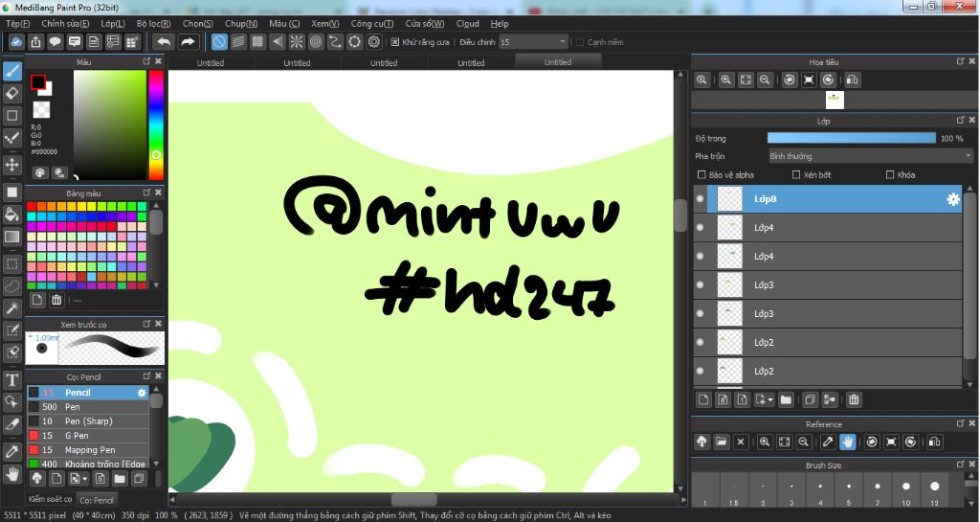Image resolution: width=980 pixels, height=522 pixels.
Task: Delete palette color with the trash icon
Action: click(x=56, y=300)
